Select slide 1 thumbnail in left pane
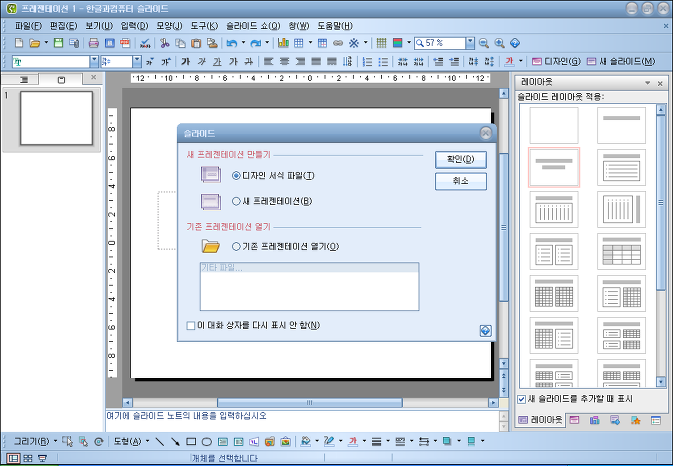 [56, 118]
